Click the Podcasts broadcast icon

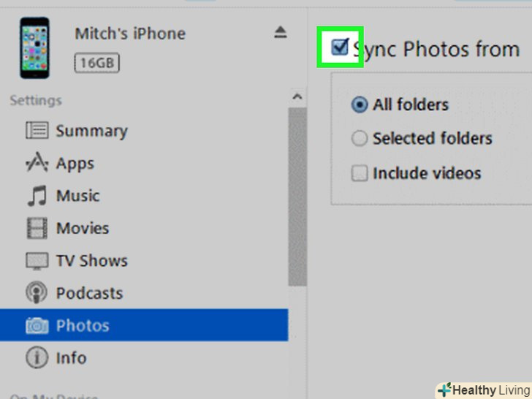37,292
